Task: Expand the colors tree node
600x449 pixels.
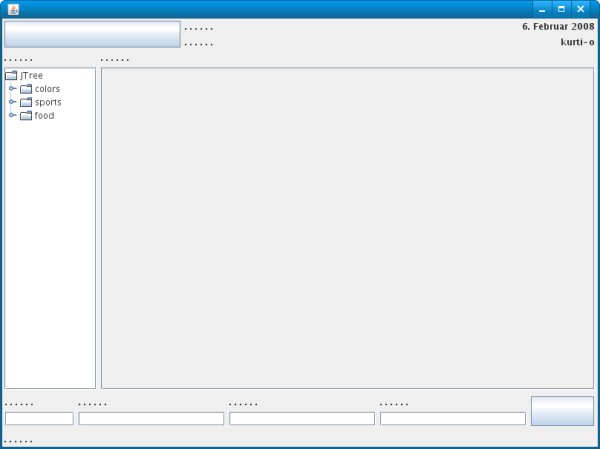Action: coord(12,89)
